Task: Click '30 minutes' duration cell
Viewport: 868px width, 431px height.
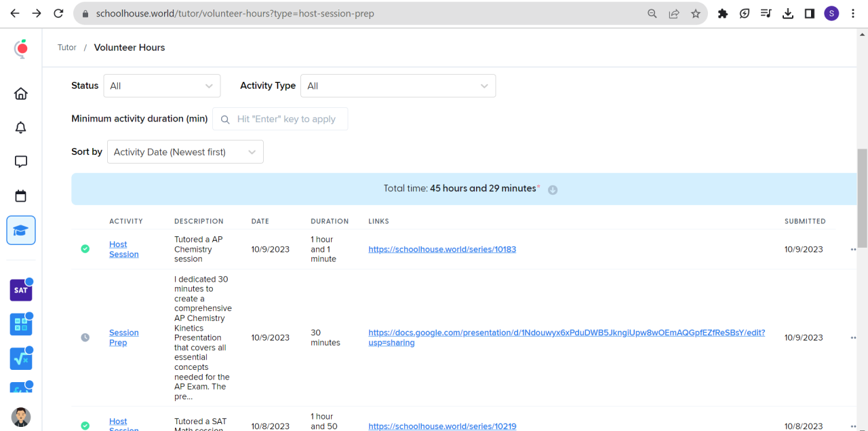Action: [325, 337]
